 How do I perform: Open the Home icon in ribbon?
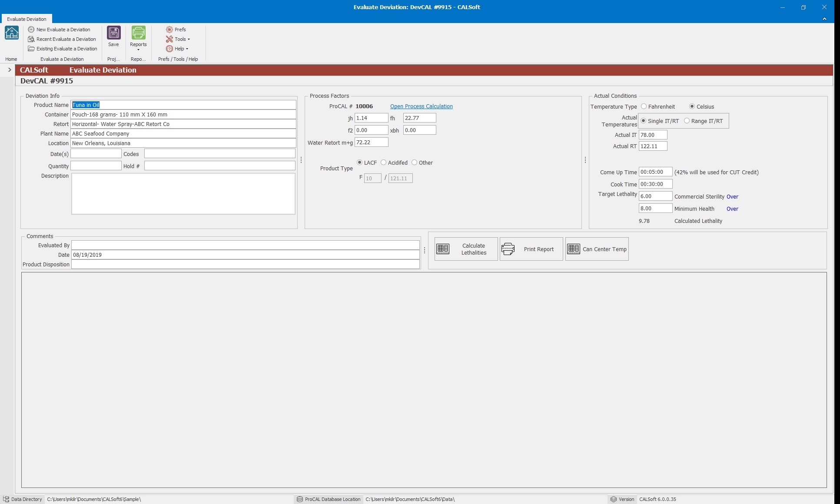click(12, 33)
